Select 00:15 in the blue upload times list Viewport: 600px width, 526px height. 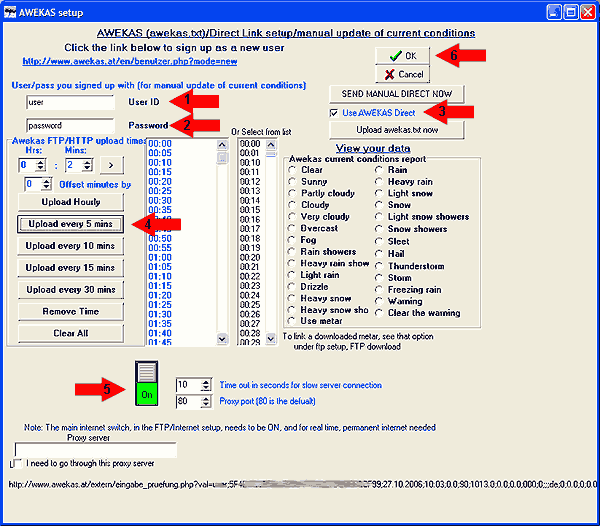pos(160,172)
